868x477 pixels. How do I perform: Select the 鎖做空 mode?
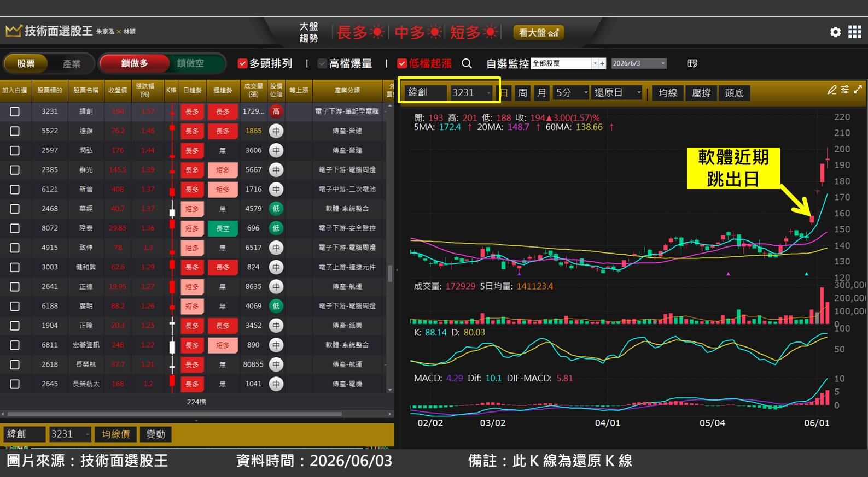pos(190,63)
